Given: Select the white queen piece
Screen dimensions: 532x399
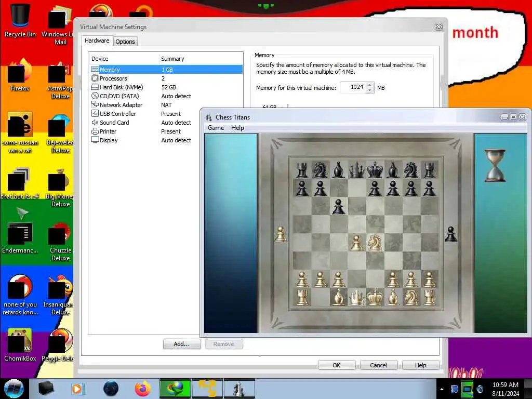Looking at the screenshot, I should tap(356, 298).
